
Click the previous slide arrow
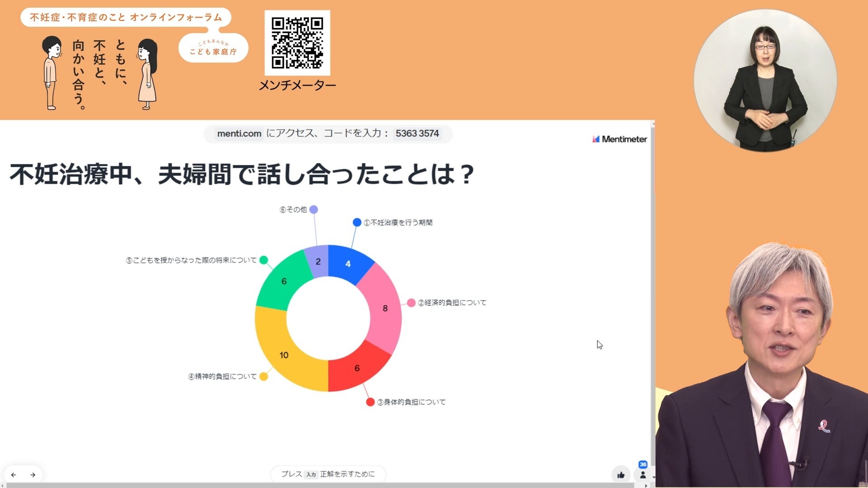click(14, 475)
